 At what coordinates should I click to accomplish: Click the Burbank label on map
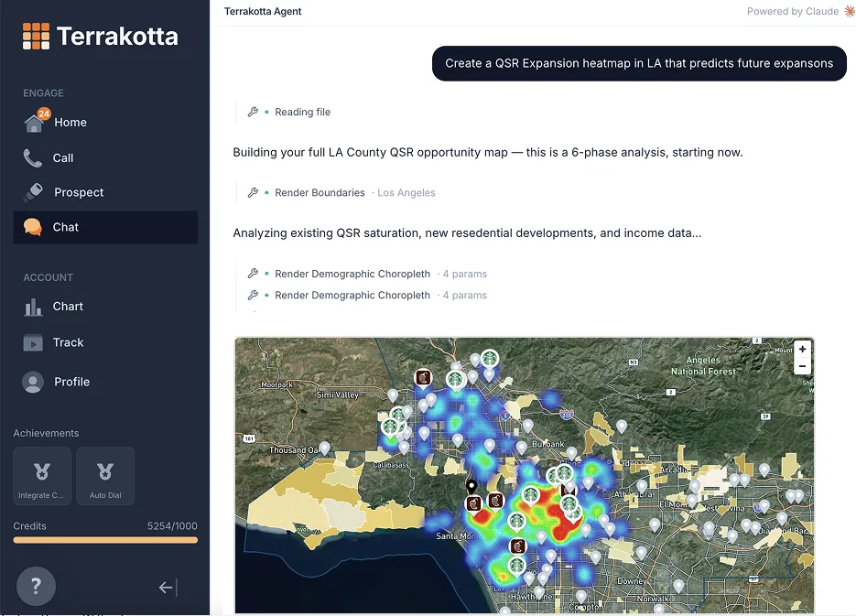pyautogui.click(x=548, y=444)
